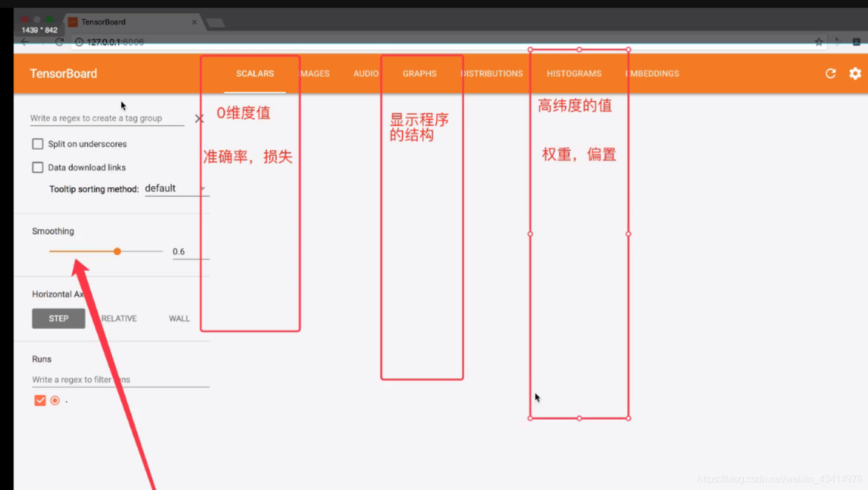The height and width of the screenshot is (490, 868).
Task: Select the TensorBoard browser tab
Action: pyautogui.click(x=132, y=22)
